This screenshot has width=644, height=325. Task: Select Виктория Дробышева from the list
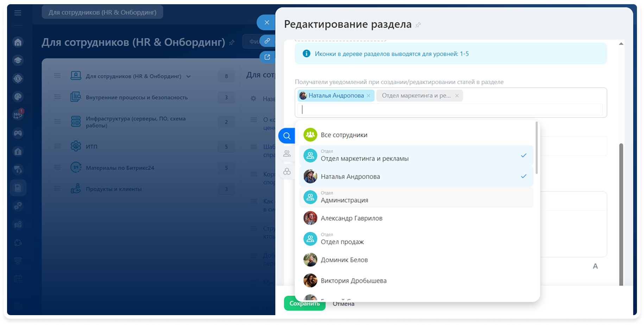416,281
